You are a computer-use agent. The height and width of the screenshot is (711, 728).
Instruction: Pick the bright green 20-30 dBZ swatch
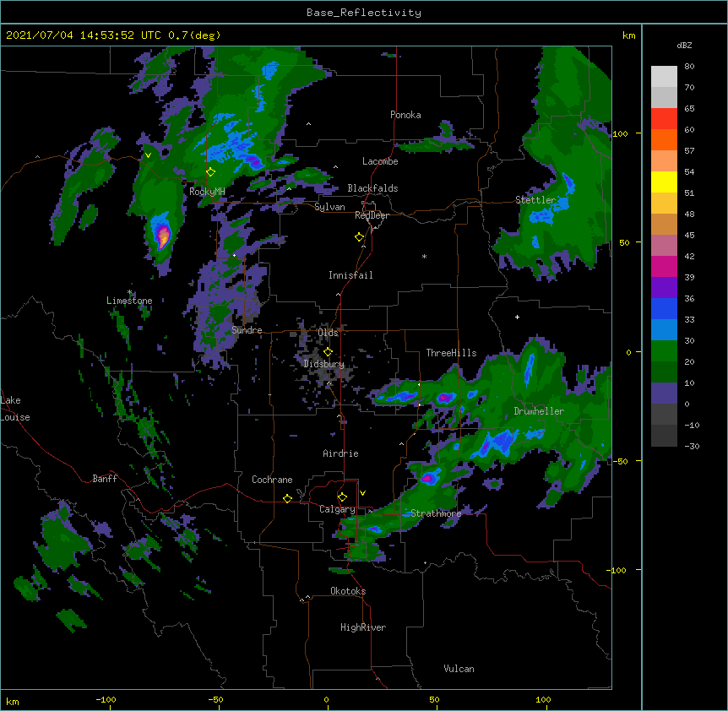point(664,351)
